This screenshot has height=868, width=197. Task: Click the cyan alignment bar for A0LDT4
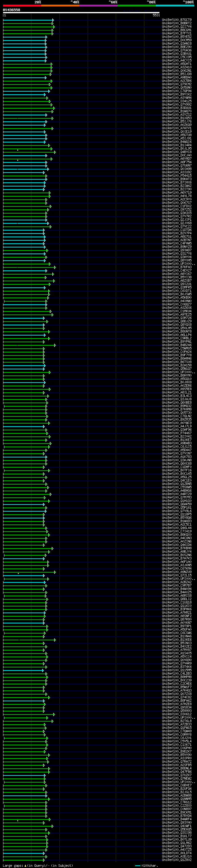point(24,853)
